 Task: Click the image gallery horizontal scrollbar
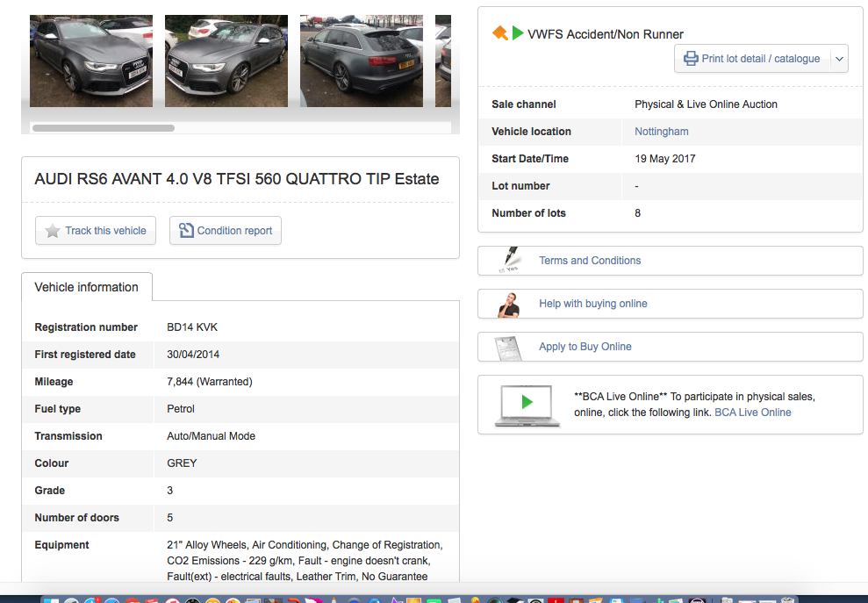pyautogui.click(x=104, y=128)
